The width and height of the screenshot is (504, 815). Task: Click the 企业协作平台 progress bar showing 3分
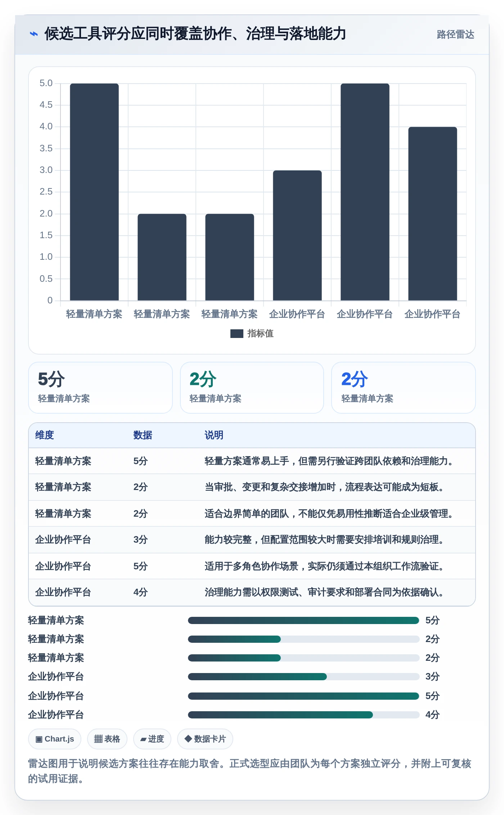[303, 677]
